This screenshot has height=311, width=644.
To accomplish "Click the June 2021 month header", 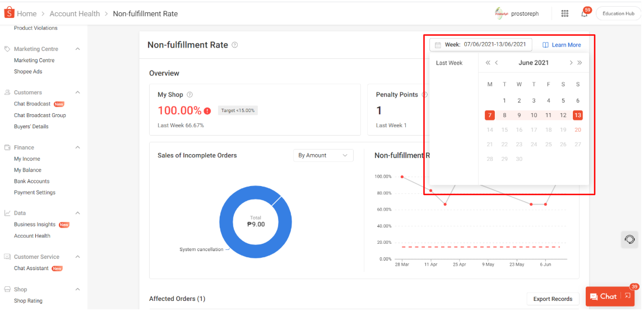I will click(x=534, y=63).
